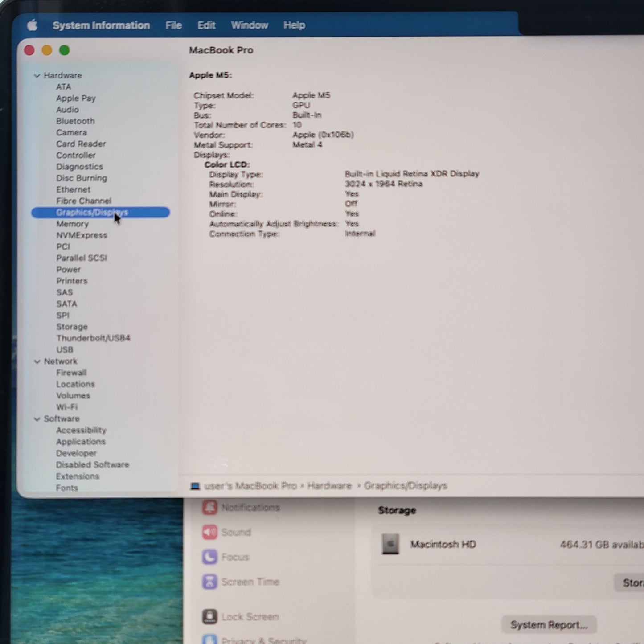Select SATA in the sidebar

click(66, 304)
